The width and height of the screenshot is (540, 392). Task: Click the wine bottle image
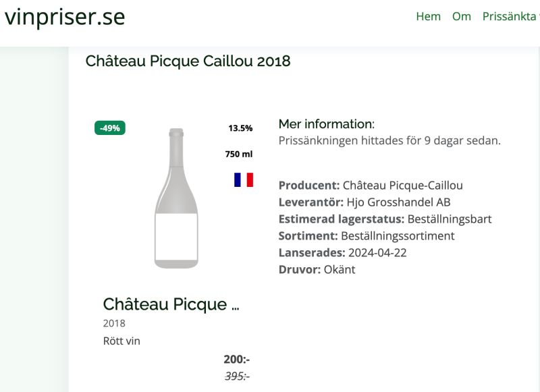point(176,198)
